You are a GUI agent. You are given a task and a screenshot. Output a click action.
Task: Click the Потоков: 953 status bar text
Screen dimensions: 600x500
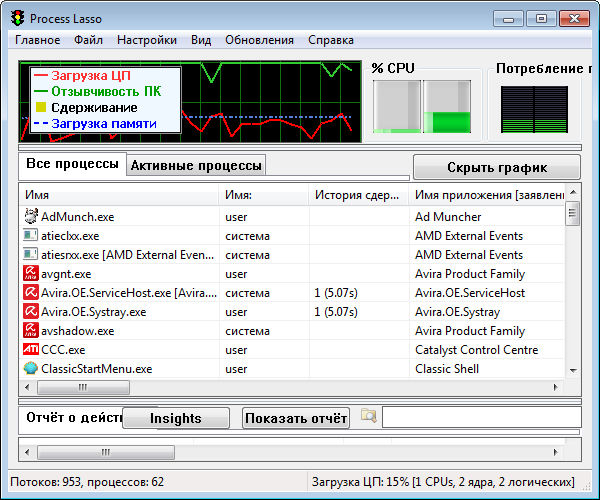point(87,482)
